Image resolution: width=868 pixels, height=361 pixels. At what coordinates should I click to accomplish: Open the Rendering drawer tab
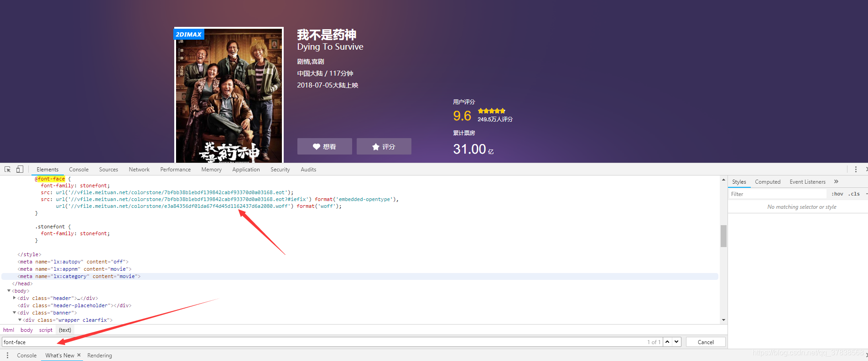(x=99, y=355)
